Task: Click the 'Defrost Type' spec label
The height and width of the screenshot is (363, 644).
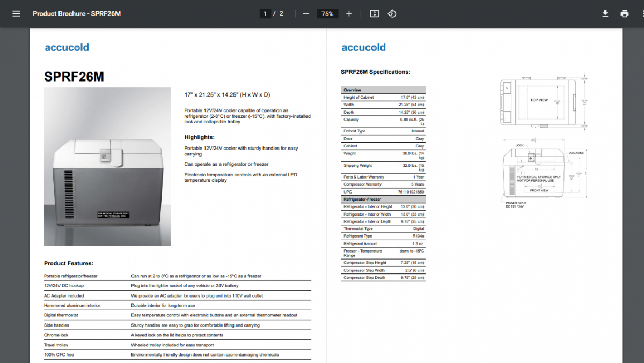Action: (x=354, y=131)
